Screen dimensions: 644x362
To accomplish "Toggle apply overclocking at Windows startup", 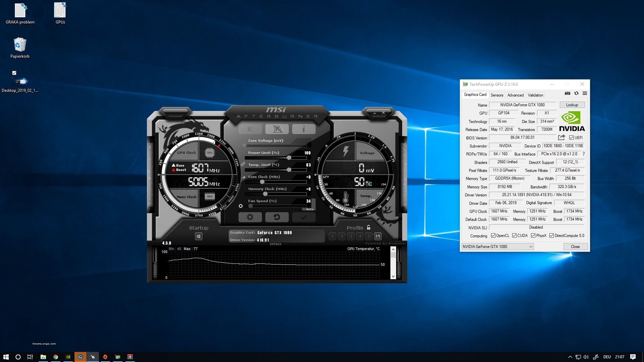I will pos(199,236).
